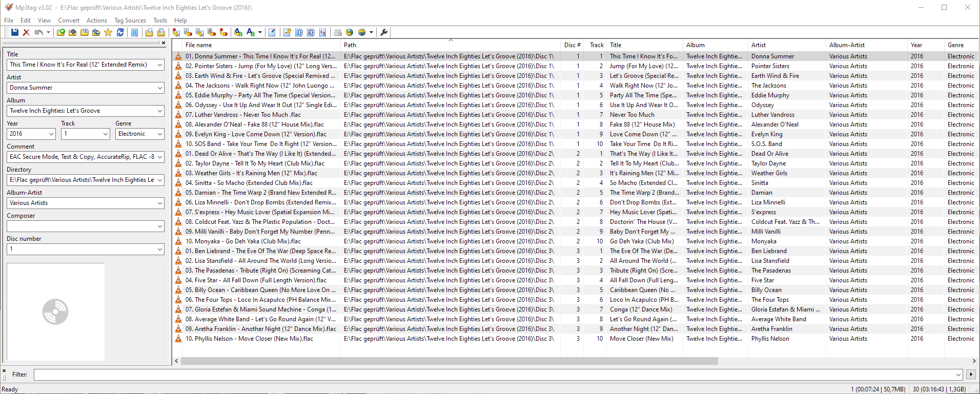Click the left arrow of horizontal scrollbar
Screen dimensions: 980x394
177,361
